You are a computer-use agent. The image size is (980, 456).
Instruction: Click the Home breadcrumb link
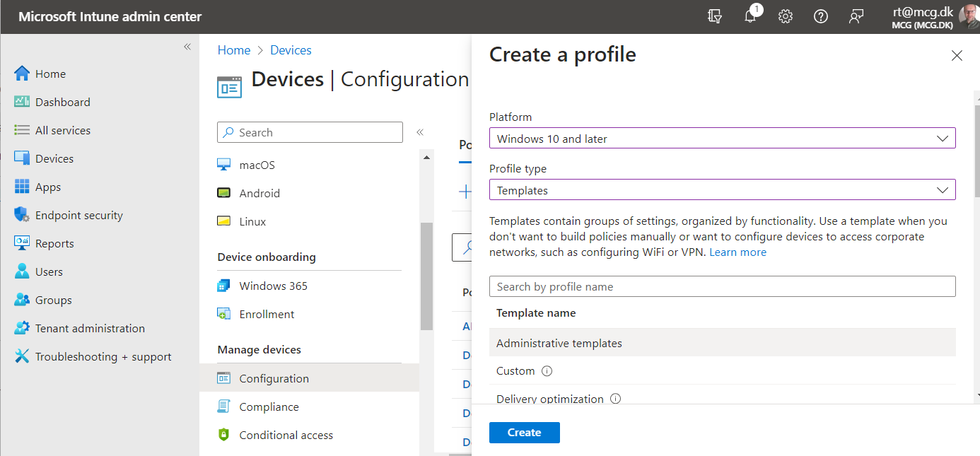234,50
